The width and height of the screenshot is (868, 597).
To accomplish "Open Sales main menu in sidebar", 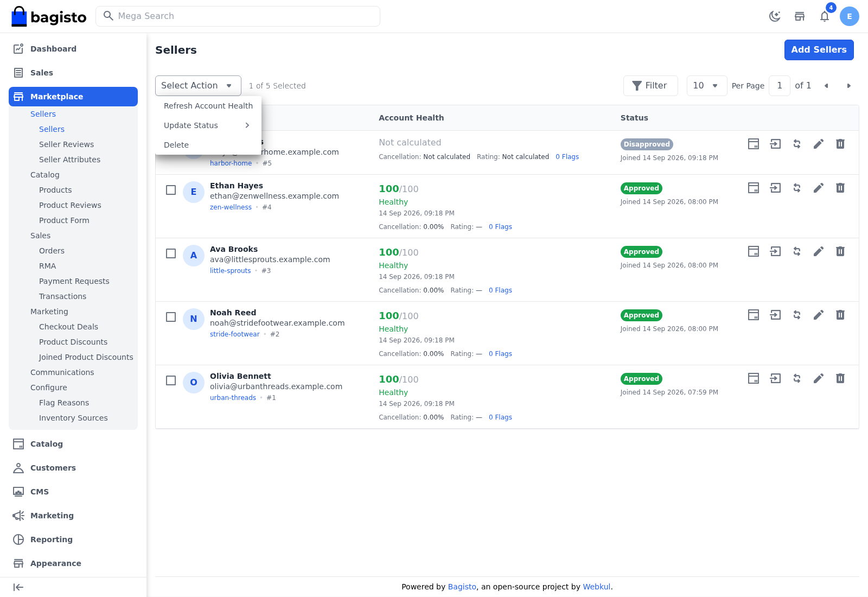I will (73, 73).
